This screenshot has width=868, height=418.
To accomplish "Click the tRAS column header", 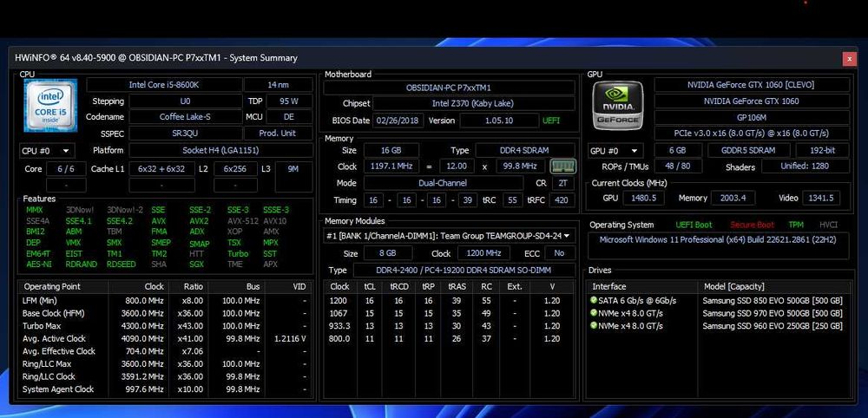I will pyautogui.click(x=457, y=286).
